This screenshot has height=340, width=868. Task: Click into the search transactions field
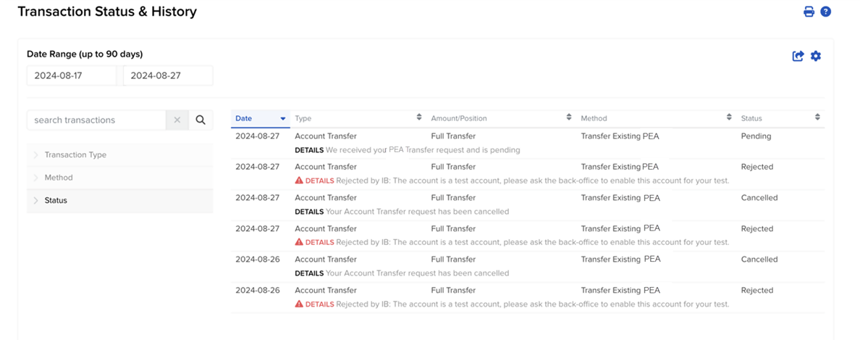(96, 120)
